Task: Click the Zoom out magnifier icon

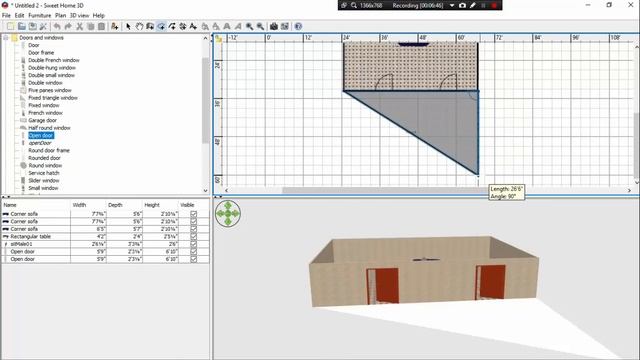Action: tap(260, 26)
